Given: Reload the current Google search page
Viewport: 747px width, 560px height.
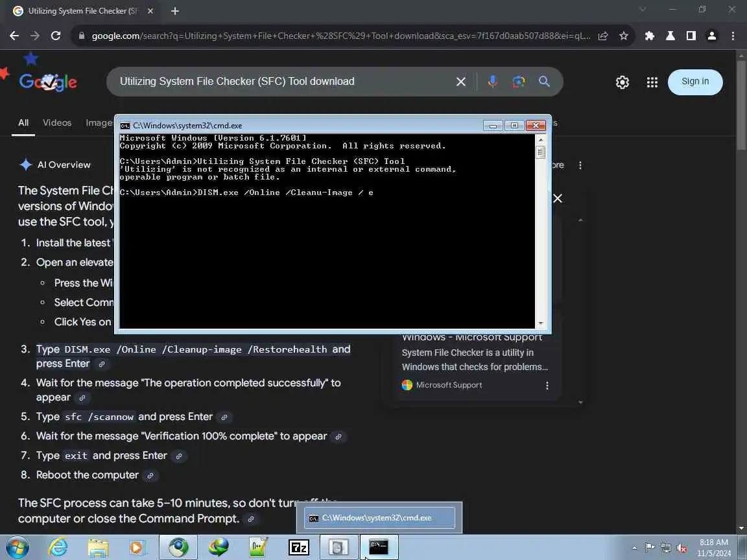Looking at the screenshot, I should [x=56, y=36].
